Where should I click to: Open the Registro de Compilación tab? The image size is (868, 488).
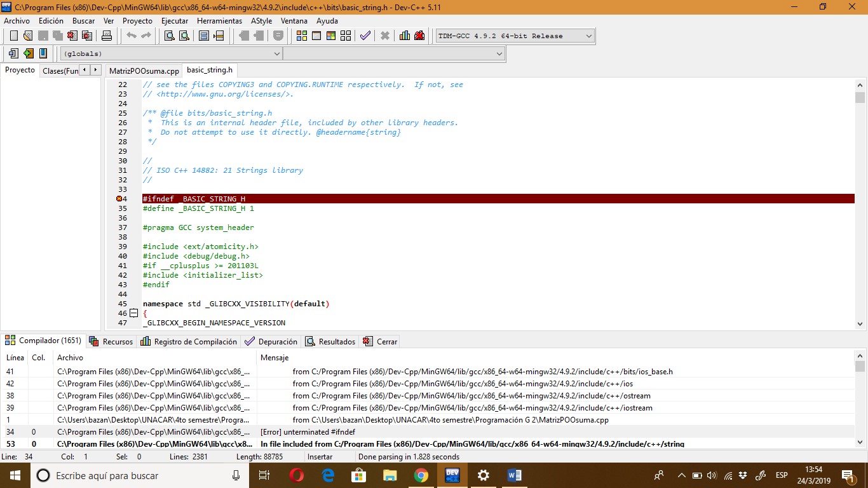click(189, 341)
